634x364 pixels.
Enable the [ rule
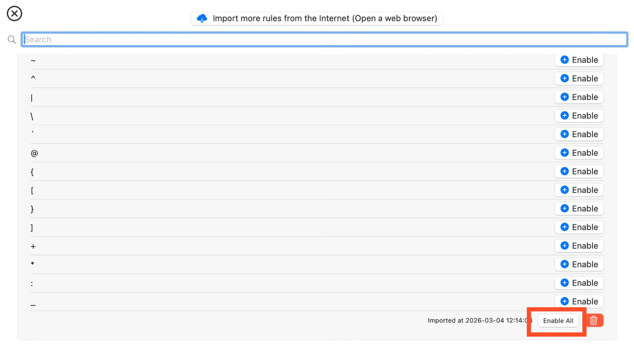[x=579, y=190]
